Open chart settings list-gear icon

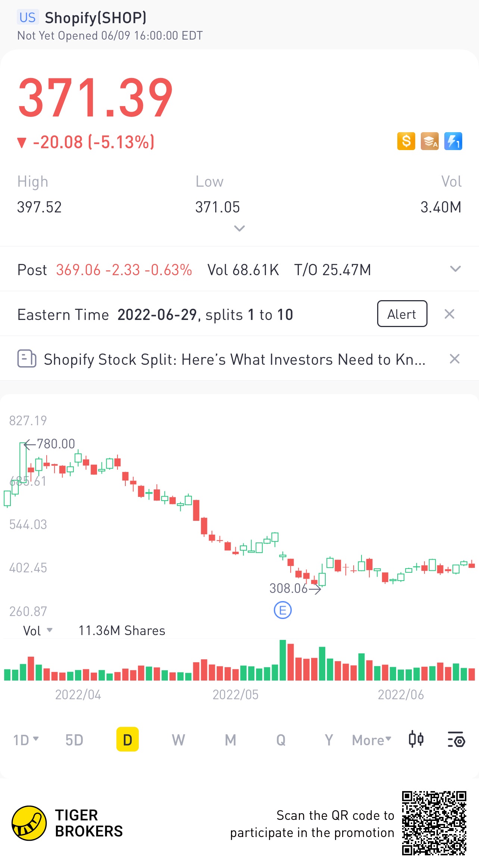coord(456,740)
